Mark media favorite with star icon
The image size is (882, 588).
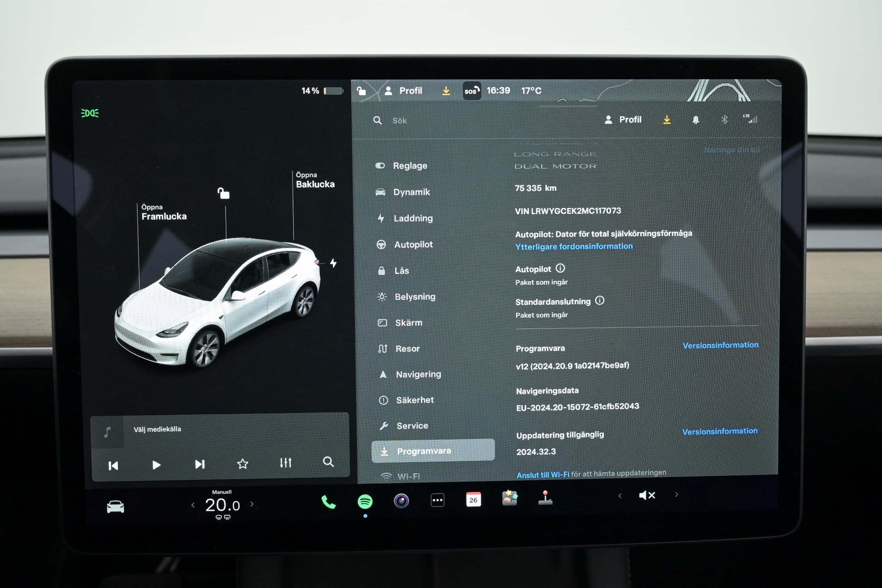pyautogui.click(x=243, y=464)
